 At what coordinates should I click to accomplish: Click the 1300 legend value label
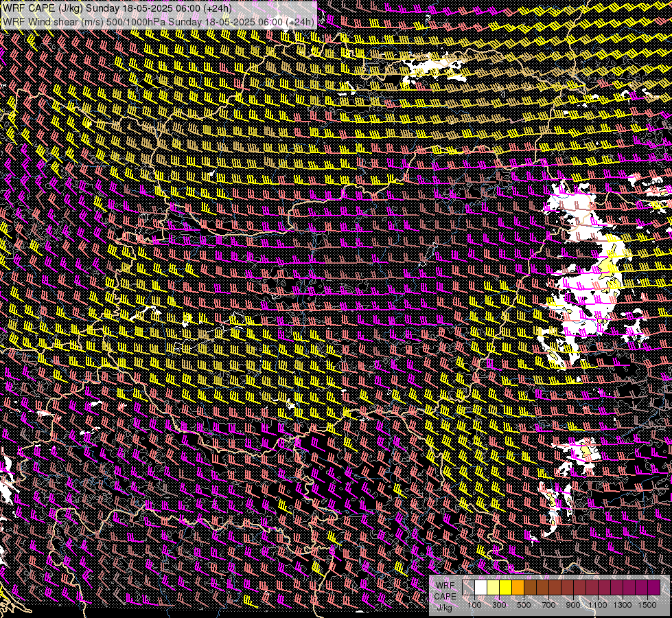pyautogui.click(x=623, y=605)
